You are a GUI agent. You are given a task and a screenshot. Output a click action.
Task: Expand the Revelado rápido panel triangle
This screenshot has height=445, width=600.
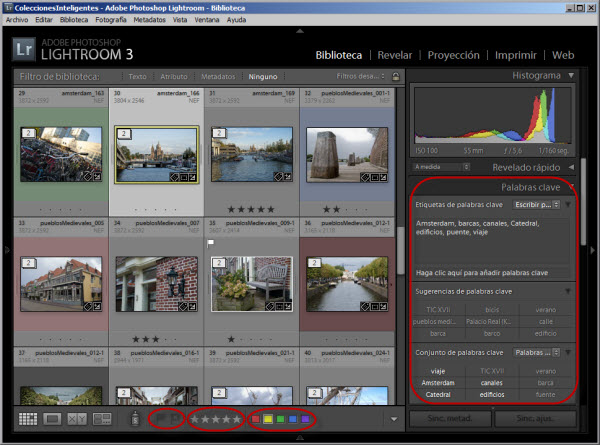pos(571,167)
